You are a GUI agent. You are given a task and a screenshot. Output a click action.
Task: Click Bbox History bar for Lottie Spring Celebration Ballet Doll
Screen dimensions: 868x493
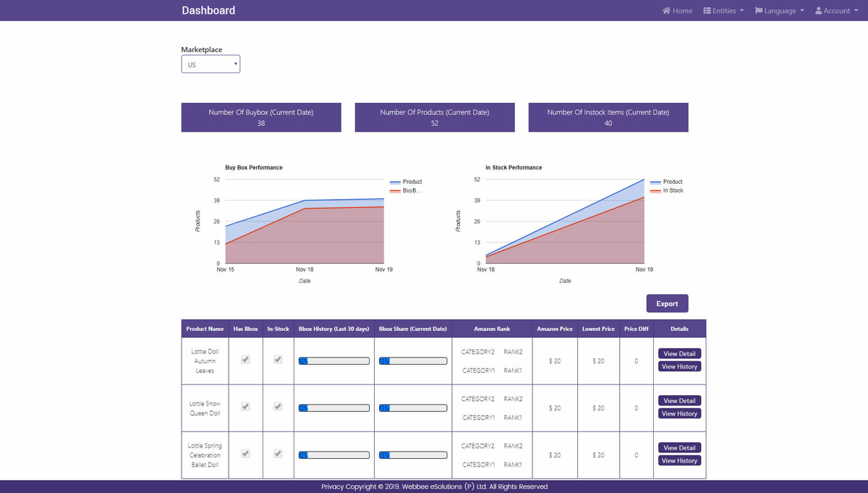click(x=334, y=455)
